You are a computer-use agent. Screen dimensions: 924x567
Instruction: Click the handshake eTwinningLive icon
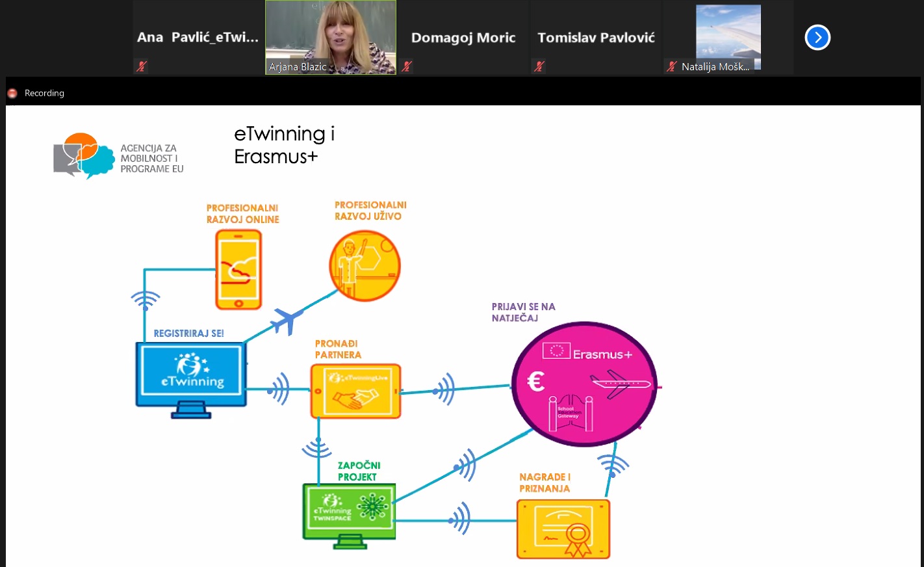pyautogui.click(x=355, y=391)
